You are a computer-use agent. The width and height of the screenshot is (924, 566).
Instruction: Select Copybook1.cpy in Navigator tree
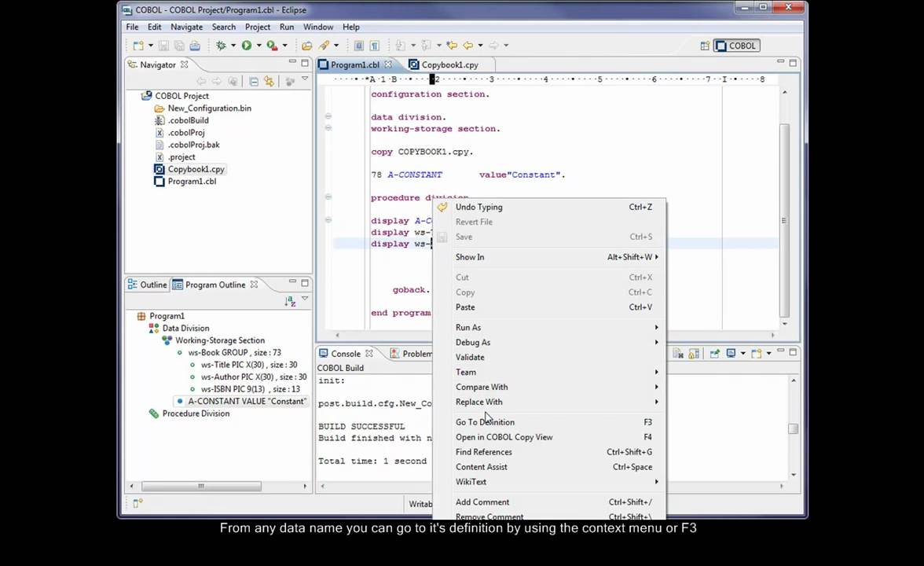196,169
